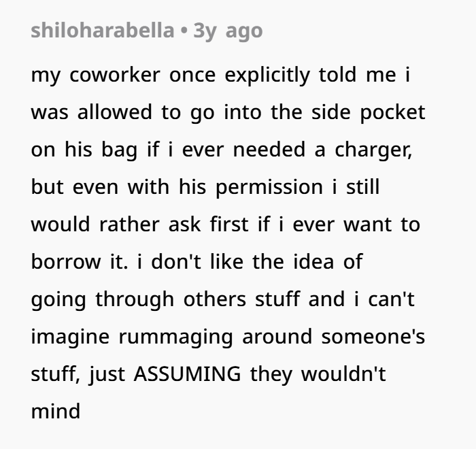Open the shiloharabella user profile link
Viewport: 476px width, 449px height.
click(102, 31)
